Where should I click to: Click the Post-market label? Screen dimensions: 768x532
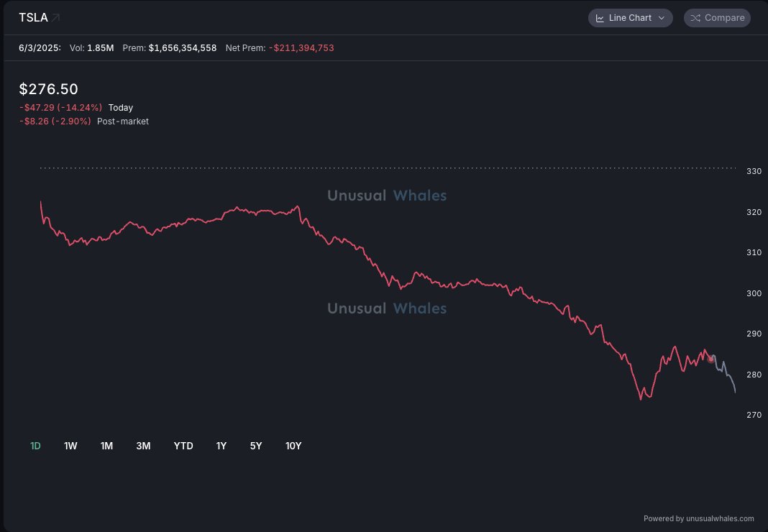coord(123,121)
